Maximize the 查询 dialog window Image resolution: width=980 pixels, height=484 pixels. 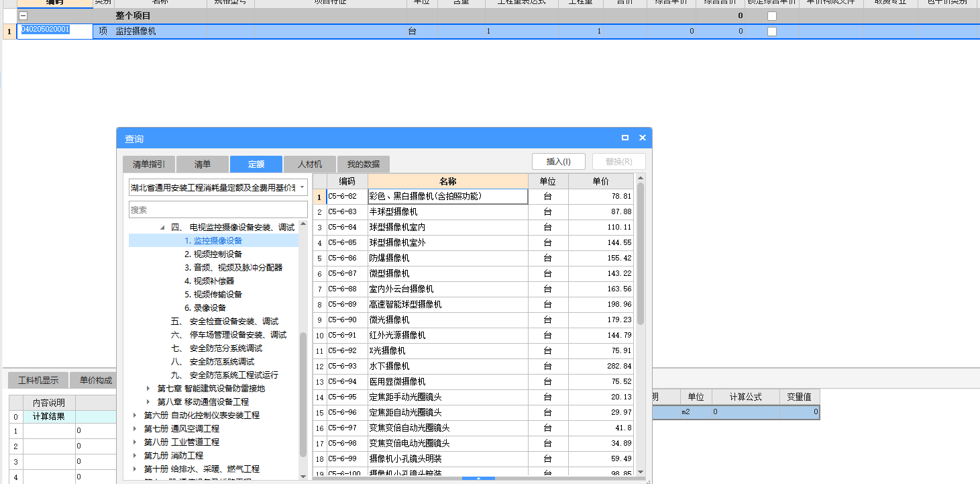click(625, 138)
